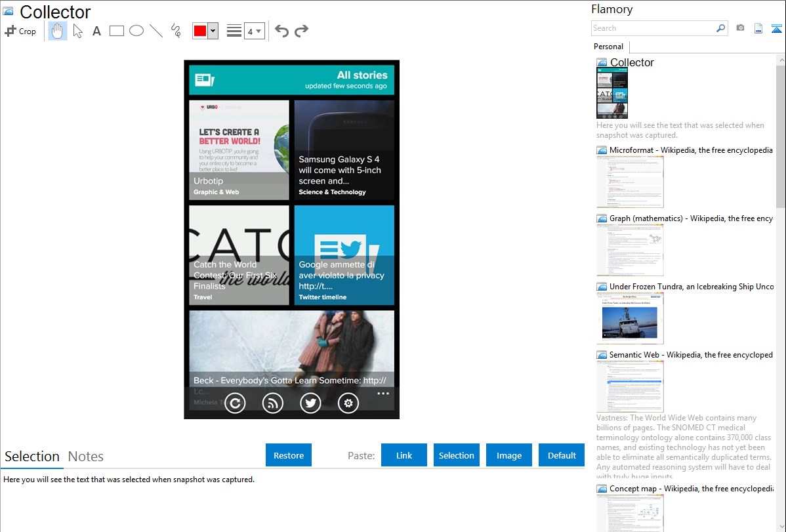Click the Link paste button
The image size is (786, 532).
(x=404, y=455)
